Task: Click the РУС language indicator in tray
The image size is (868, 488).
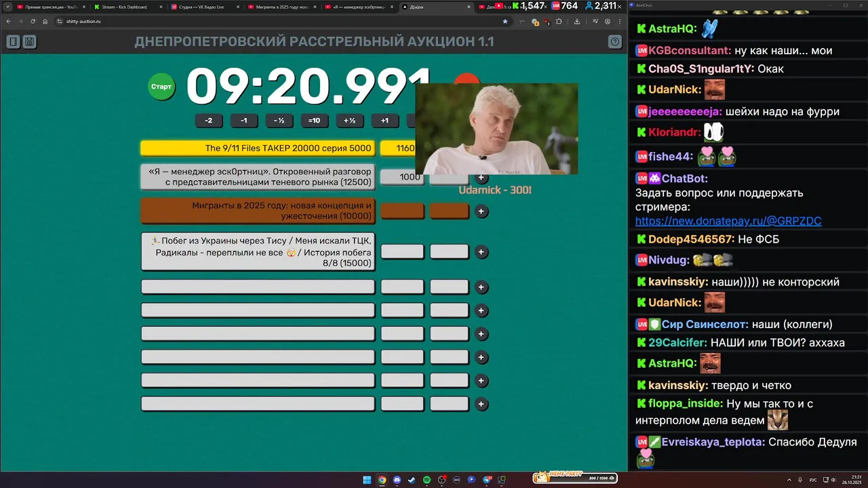Action: pos(812,480)
